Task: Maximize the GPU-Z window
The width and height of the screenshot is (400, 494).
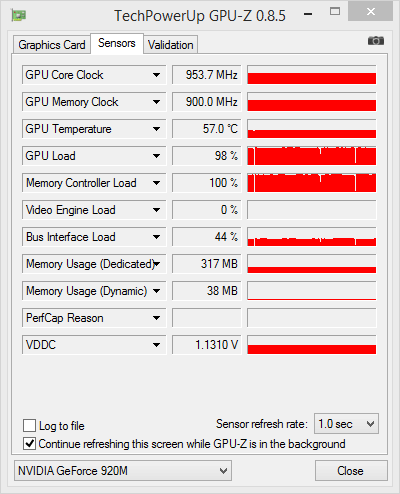Action: point(335,12)
